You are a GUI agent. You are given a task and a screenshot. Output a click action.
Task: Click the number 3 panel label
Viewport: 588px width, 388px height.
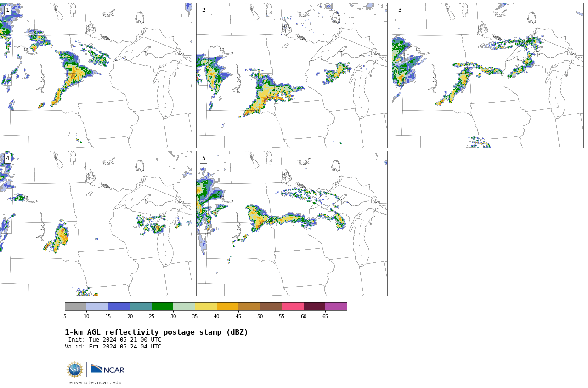[399, 10]
